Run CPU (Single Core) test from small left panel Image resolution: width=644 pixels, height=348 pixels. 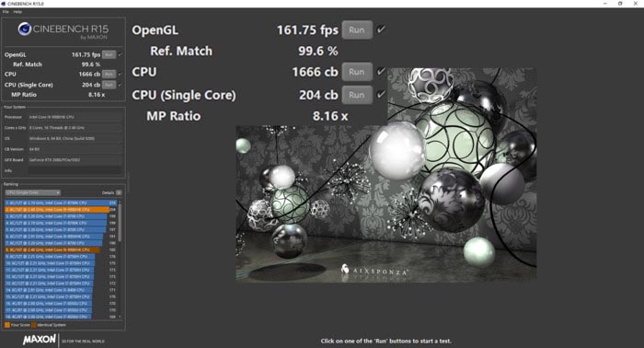(x=109, y=85)
